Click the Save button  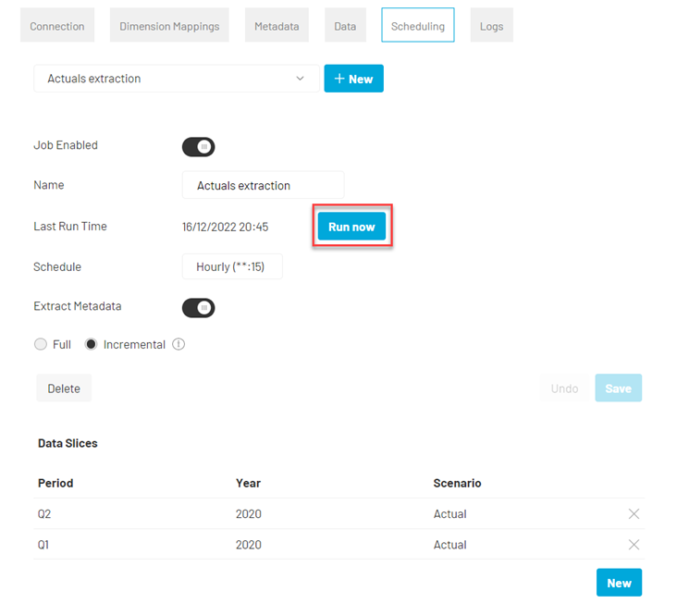click(619, 388)
